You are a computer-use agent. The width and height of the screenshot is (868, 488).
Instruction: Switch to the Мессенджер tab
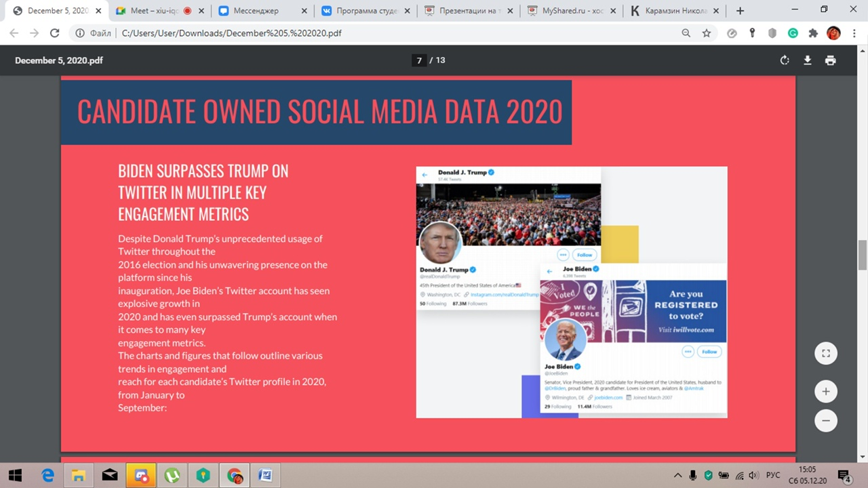tap(262, 11)
